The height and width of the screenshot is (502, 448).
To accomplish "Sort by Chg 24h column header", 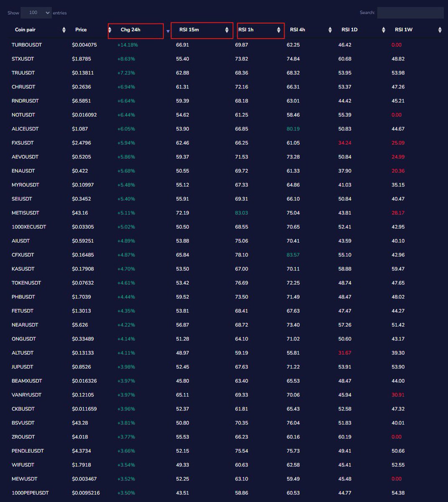I will click(x=130, y=30).
